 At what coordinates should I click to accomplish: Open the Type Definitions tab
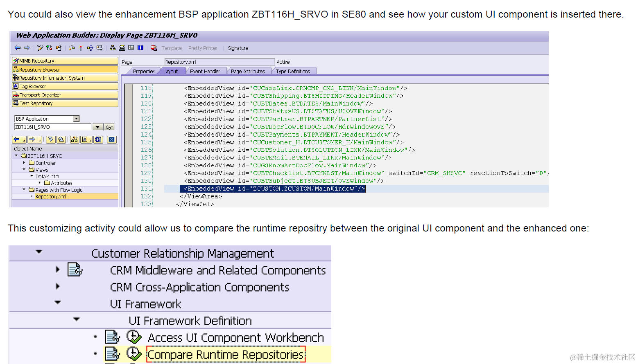point(293,71)
